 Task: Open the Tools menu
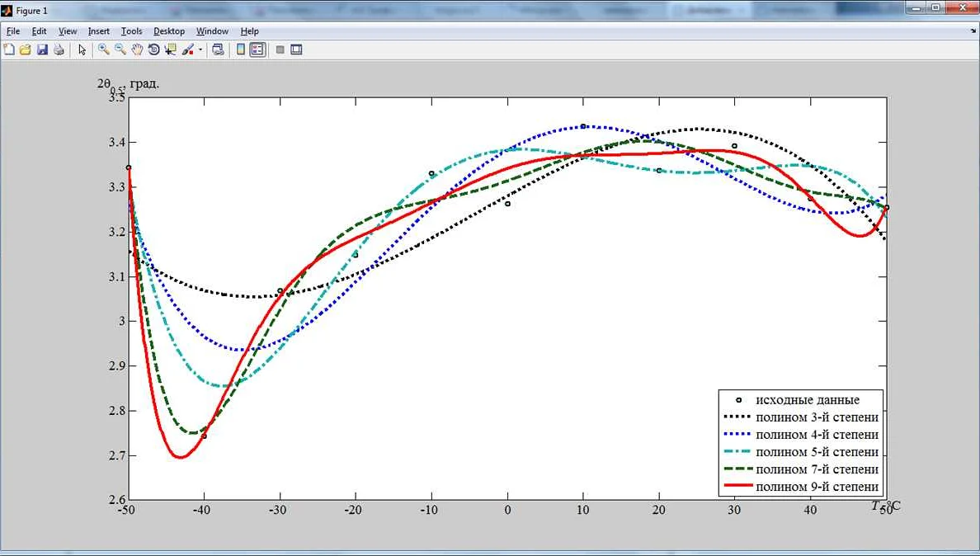click(131, 31)
